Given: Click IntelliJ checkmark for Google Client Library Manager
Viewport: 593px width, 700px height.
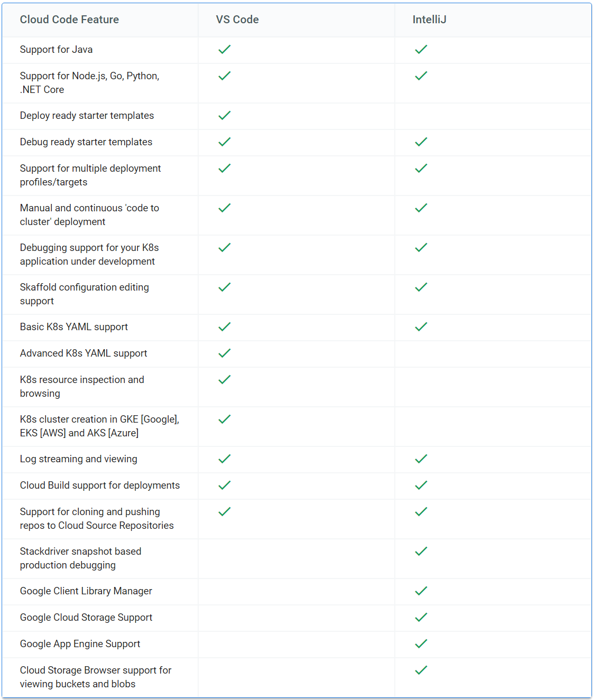Looking at the screenshot, I should pyautogui.click(x=421, y=591).
